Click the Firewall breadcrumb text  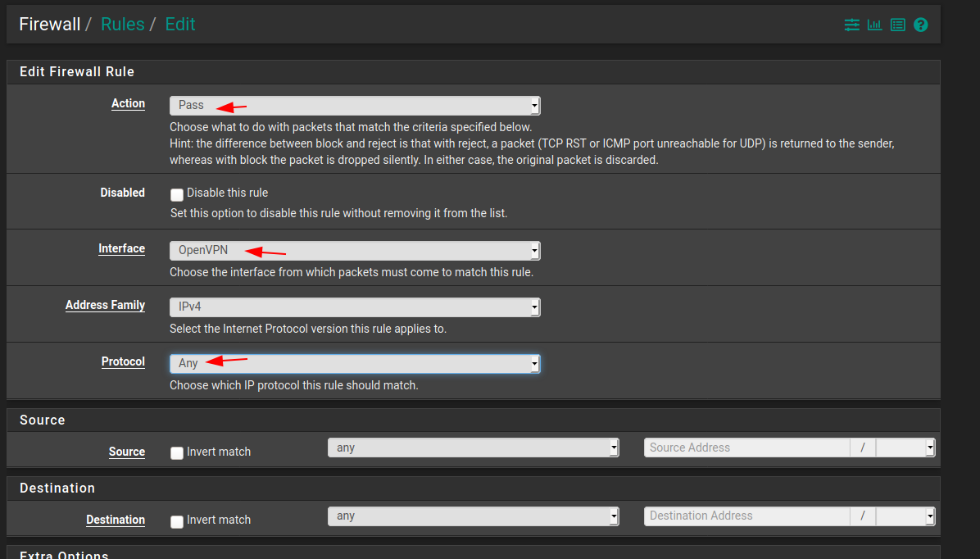(49, 25)
